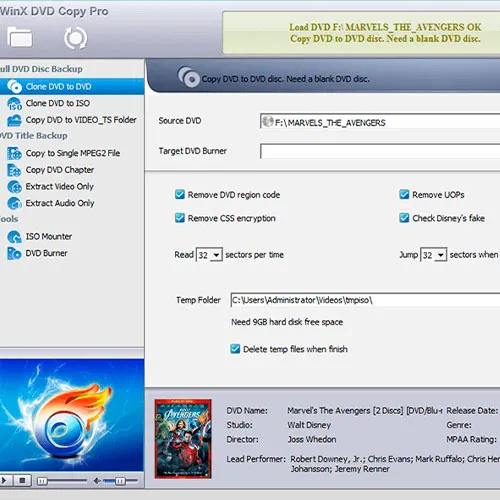
Task: Toggle Remove DVD region code checkbox
Action: (180, 194)
